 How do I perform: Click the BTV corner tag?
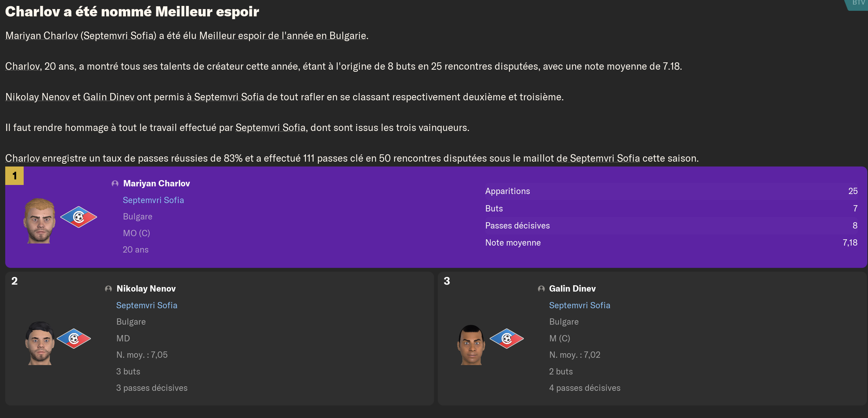click(x=858, y=3)
